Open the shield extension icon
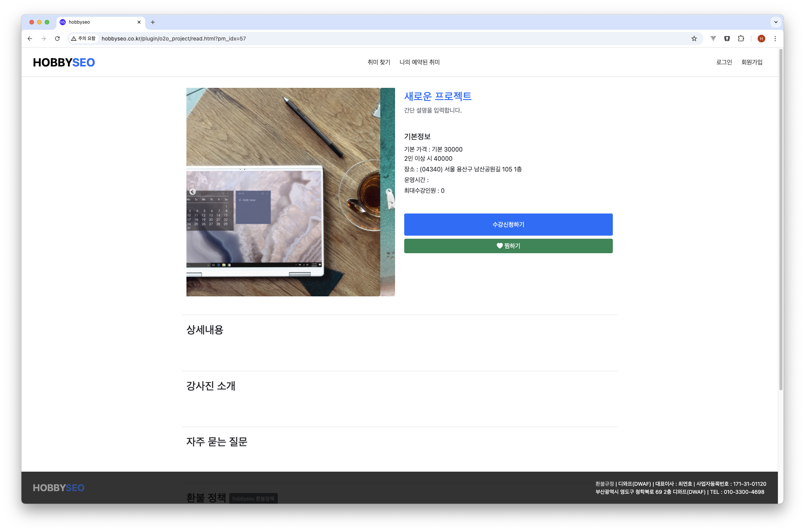Viewport: 805px width, 532px height. click(727, 39)
